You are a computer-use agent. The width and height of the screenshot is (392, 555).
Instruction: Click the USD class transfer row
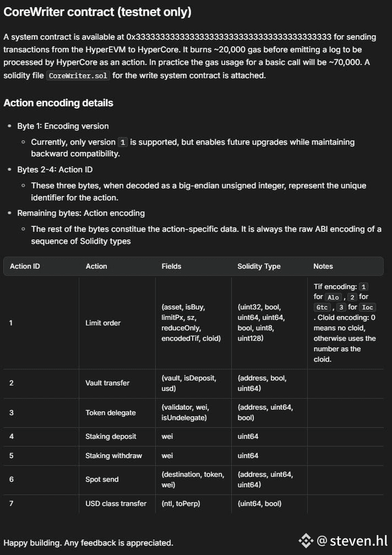(x=194, y=504)
